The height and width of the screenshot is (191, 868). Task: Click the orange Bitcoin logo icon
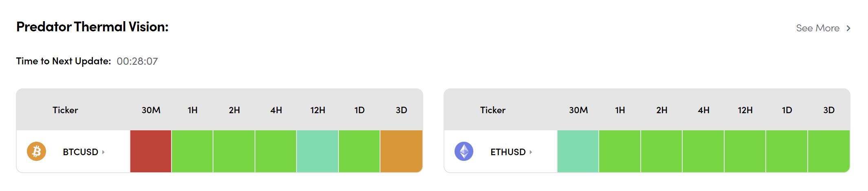(x=36, y=151)
